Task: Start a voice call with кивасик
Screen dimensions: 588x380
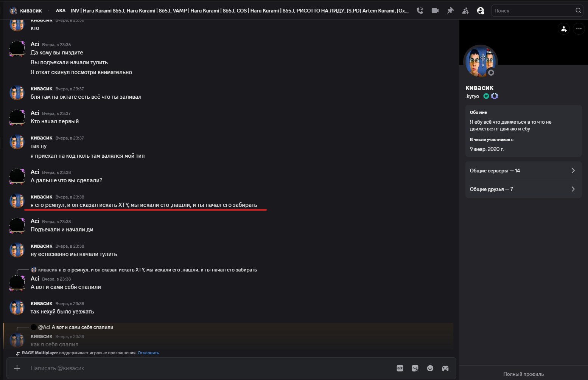Action: coord(420,11)
